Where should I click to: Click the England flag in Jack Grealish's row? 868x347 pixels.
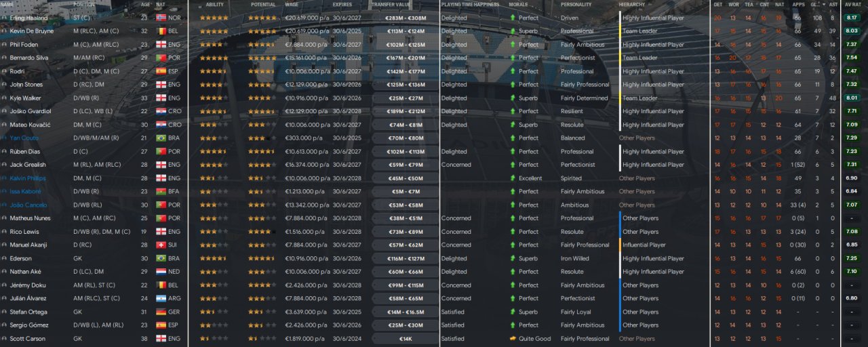(161, 165)
